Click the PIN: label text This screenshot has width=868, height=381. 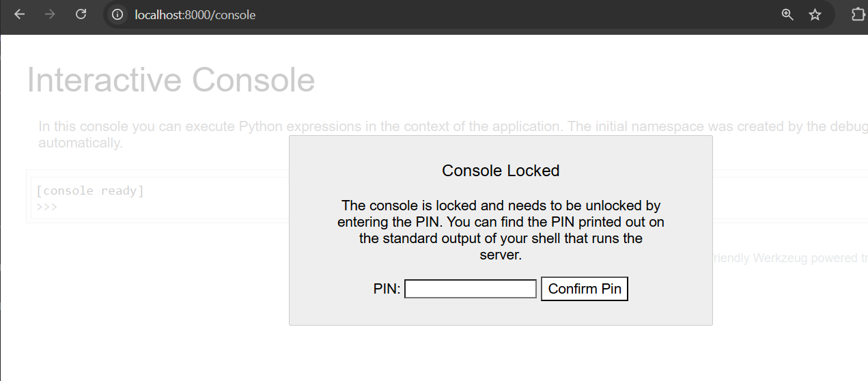click(387, 289)
